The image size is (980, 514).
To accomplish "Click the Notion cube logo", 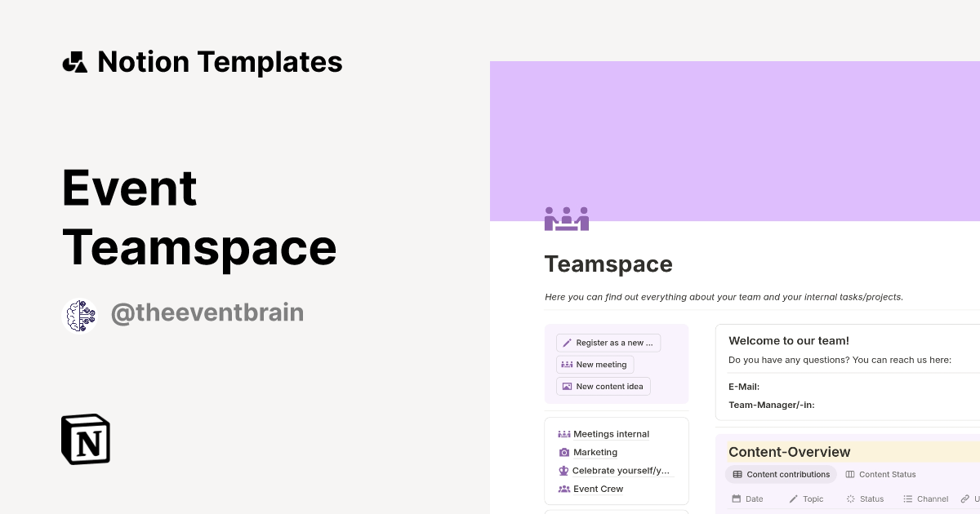I will click(86, 440).
